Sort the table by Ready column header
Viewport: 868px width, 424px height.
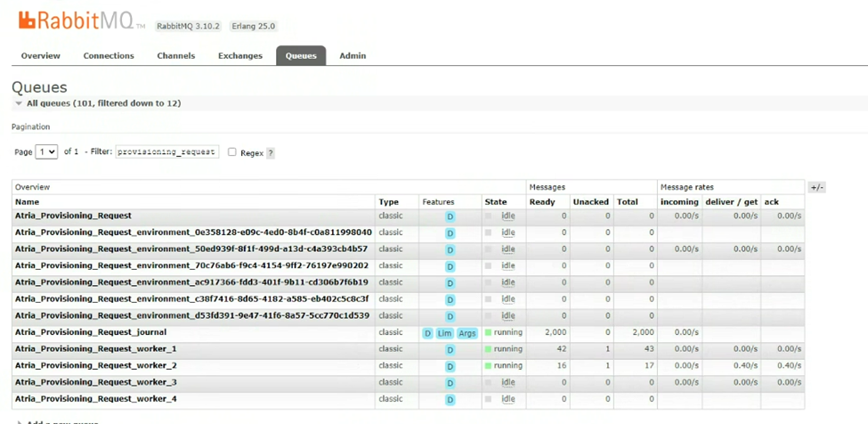[x=542, y=202]
